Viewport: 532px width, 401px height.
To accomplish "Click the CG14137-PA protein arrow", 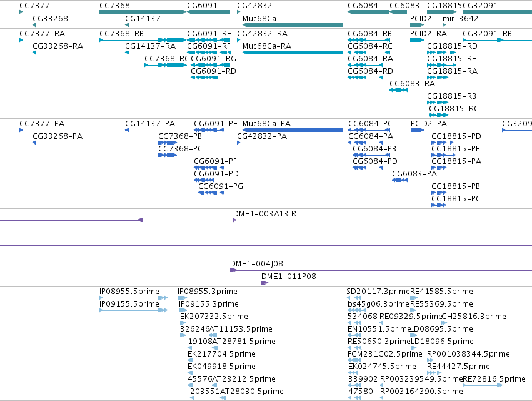I will click(127, 130).
